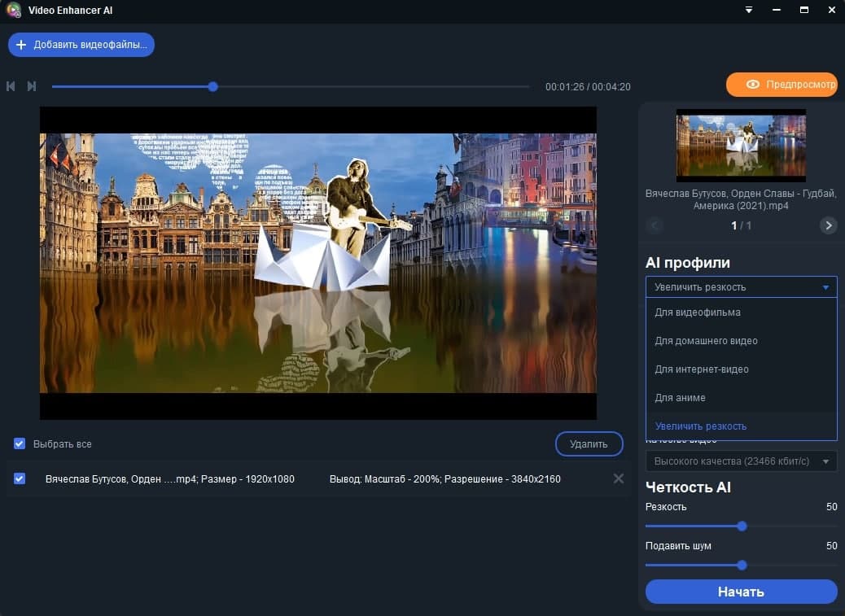
Task: Toggle checkbox for Вячеслав Бутусов file
Action: click(20, 478)
